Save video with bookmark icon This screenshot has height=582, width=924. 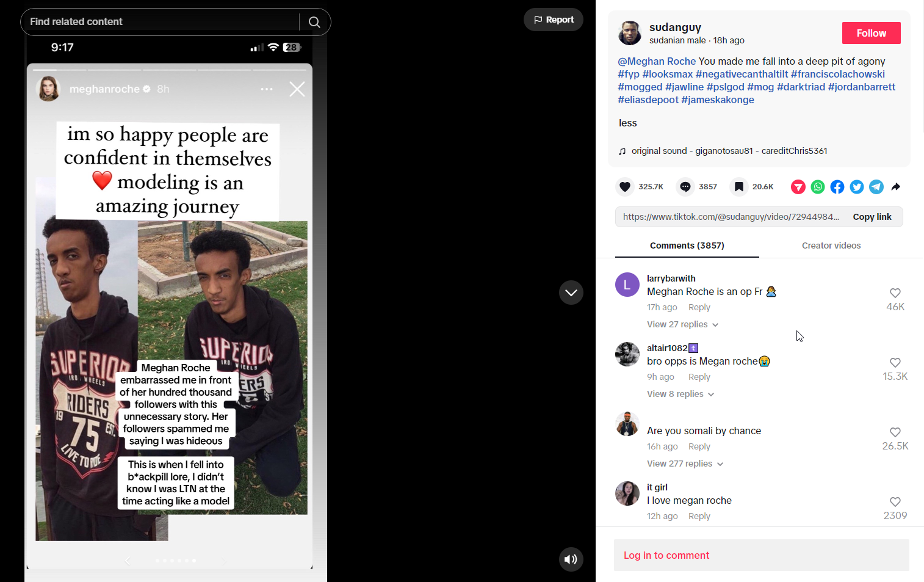[738, 187]
